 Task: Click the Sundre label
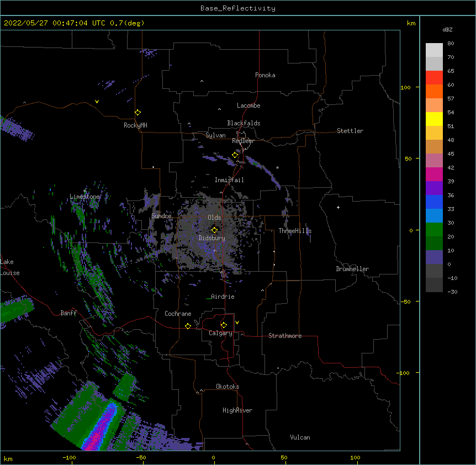[x=161, y=216]
